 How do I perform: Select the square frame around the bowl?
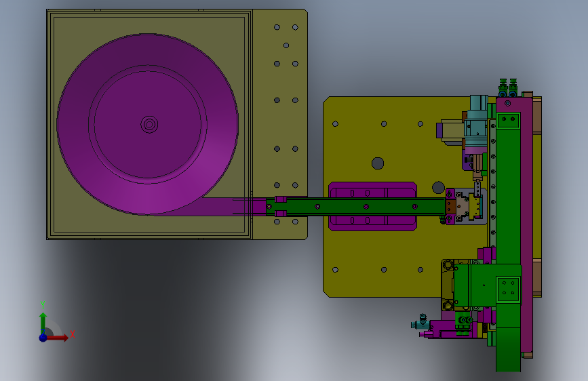coord(149,125)
